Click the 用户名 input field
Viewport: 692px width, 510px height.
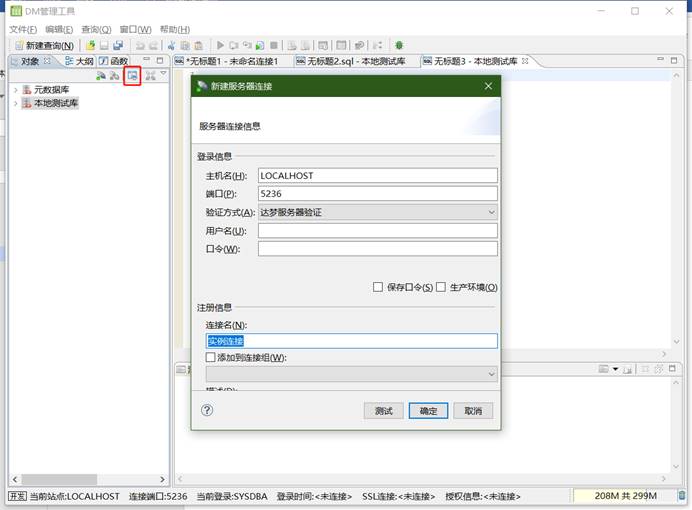tap(378, 231)
